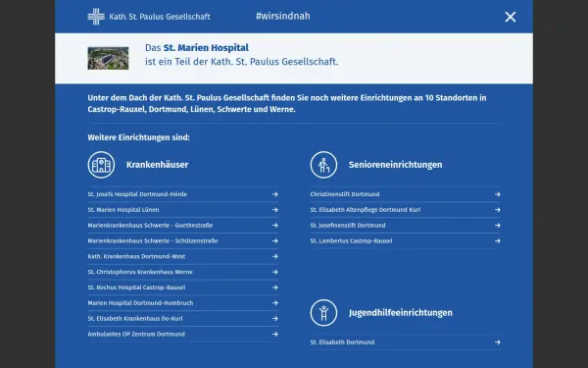Click the 'Weitere Einrichtungen sind:' heading
Screen dimensions: 588x368
139,137
